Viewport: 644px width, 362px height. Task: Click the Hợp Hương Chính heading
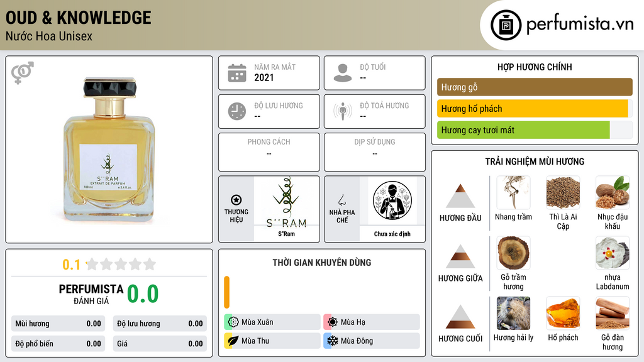pyautogui.click(x=535, y=67)
